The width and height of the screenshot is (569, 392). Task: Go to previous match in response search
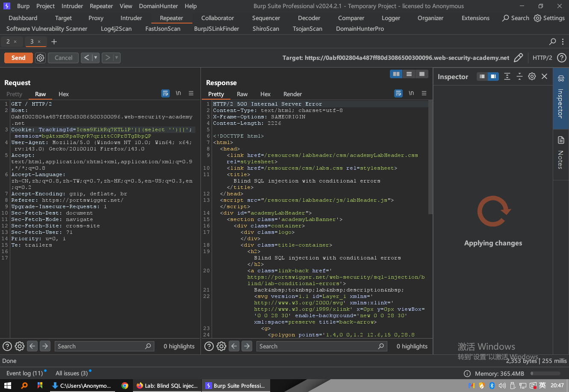(x=234, y=346)
